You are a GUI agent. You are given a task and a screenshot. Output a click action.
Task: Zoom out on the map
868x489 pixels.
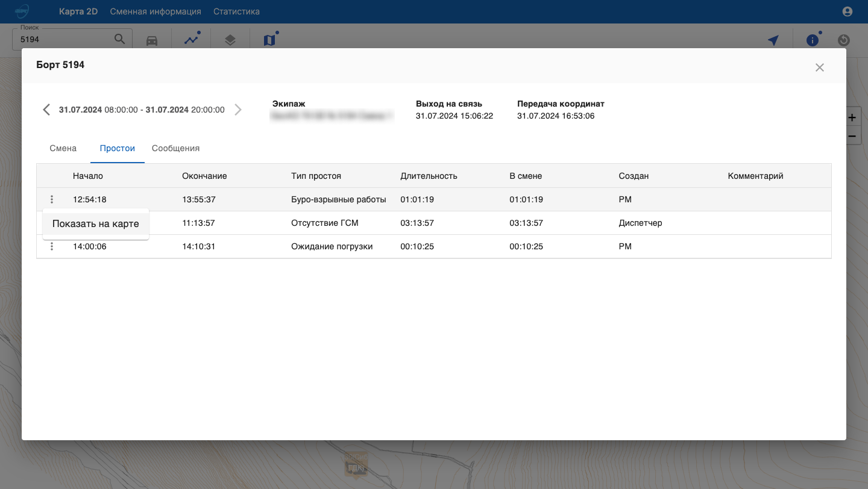[x=852, y=136]
